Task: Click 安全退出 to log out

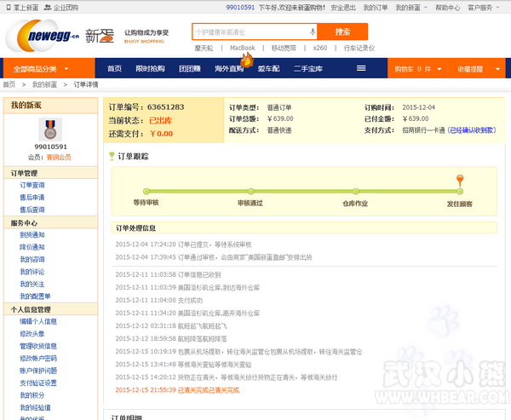Action: point(343,7)
